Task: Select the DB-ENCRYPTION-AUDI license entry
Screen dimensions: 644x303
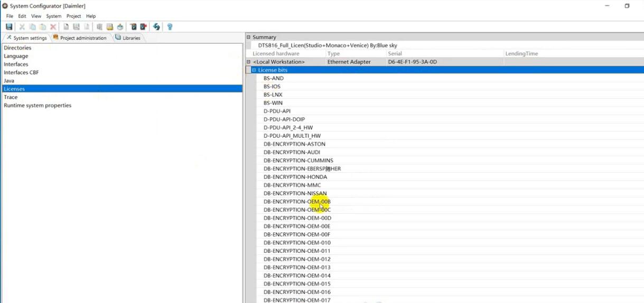Action: point(292,152)
